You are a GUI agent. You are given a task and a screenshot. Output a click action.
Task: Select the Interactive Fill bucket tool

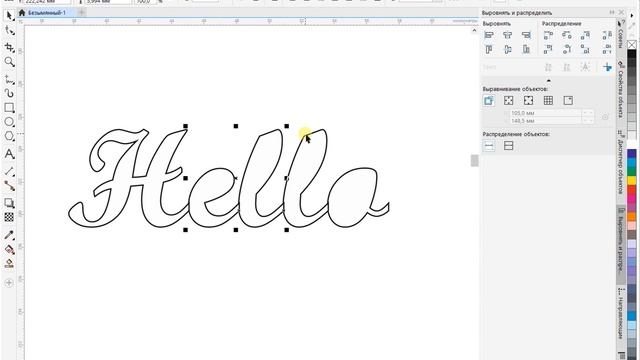(x=9, y=249)
